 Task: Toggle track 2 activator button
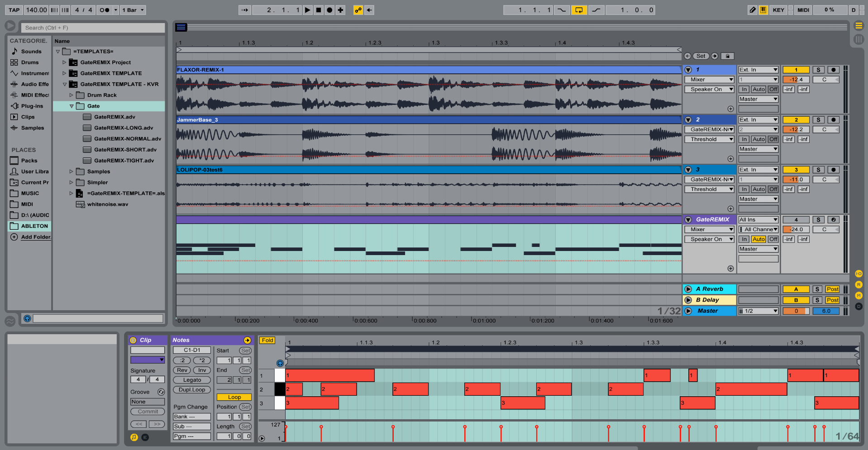(x=796, y=120)
